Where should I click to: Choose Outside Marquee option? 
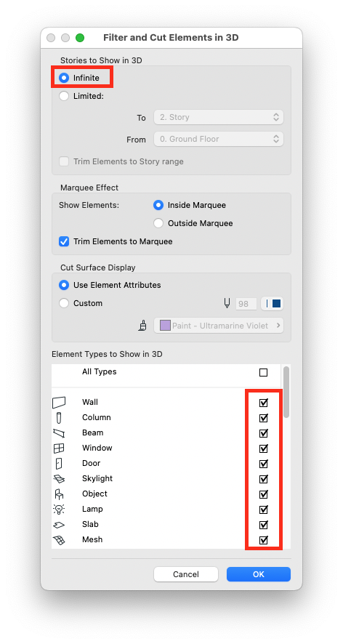click(x=158, y=223)
